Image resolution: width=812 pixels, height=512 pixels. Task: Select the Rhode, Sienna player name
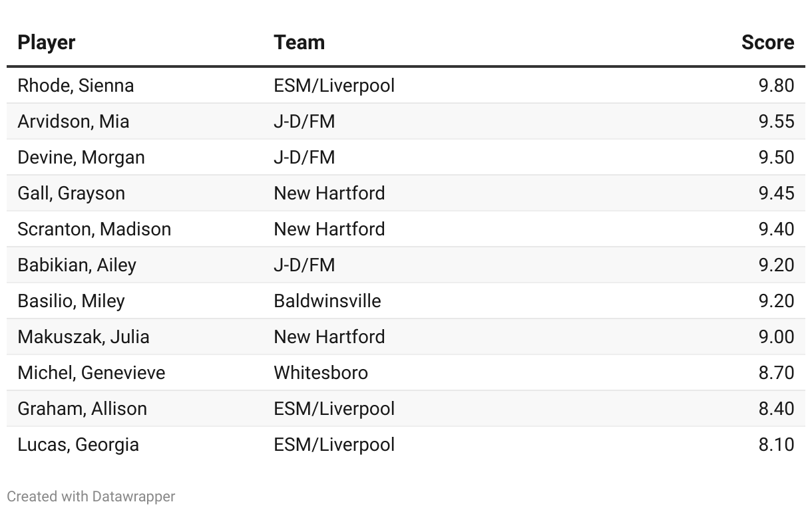(x=76, y=86)
